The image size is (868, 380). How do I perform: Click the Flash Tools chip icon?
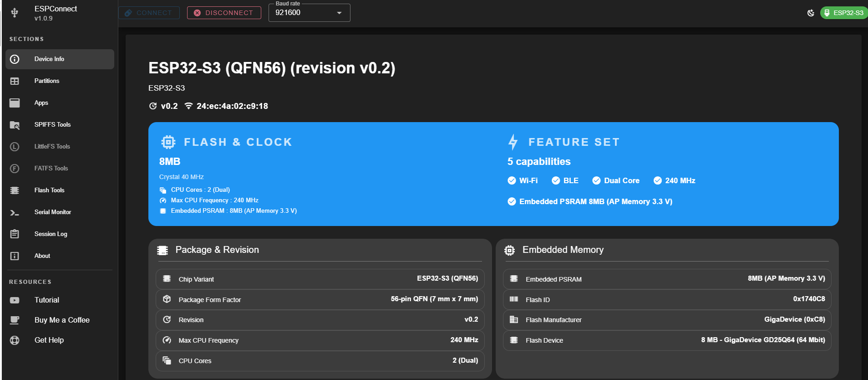15,190
